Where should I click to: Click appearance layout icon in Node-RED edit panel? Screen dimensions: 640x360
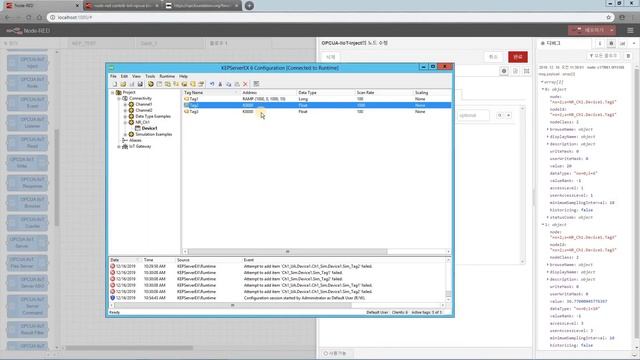point(527,71)
